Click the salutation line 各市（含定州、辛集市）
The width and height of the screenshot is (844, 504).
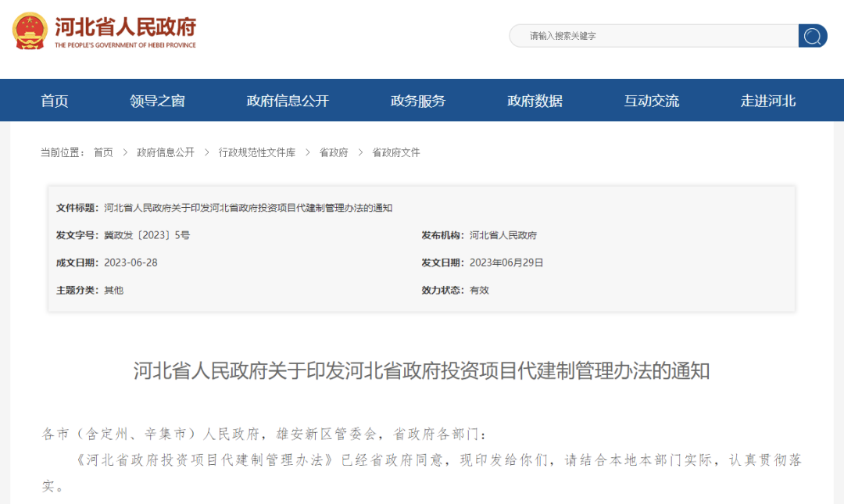click(x=264, y=434)
